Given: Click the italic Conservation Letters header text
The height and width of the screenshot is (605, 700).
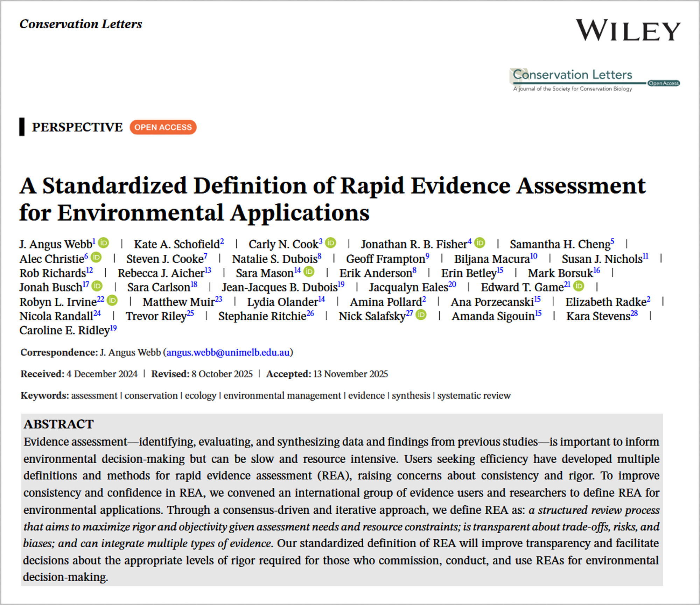Looking at the screenshot, I should 81,24.
